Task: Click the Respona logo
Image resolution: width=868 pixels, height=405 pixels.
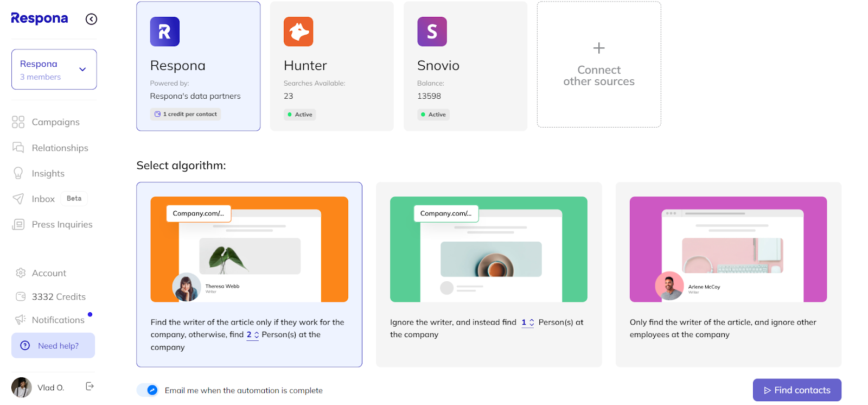Action: coord(40,18)
